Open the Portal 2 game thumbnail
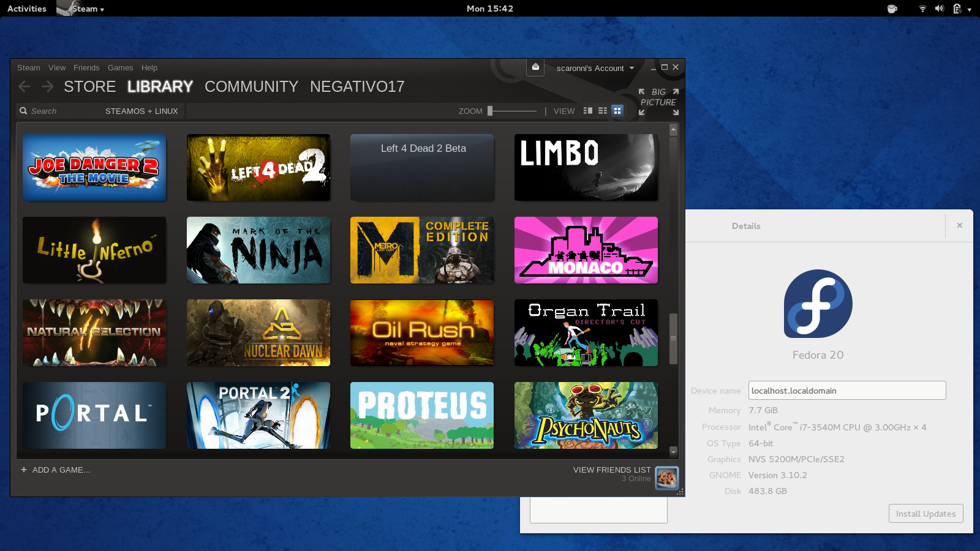This screenshot has height=551, width=980. [x=258, y=415]
